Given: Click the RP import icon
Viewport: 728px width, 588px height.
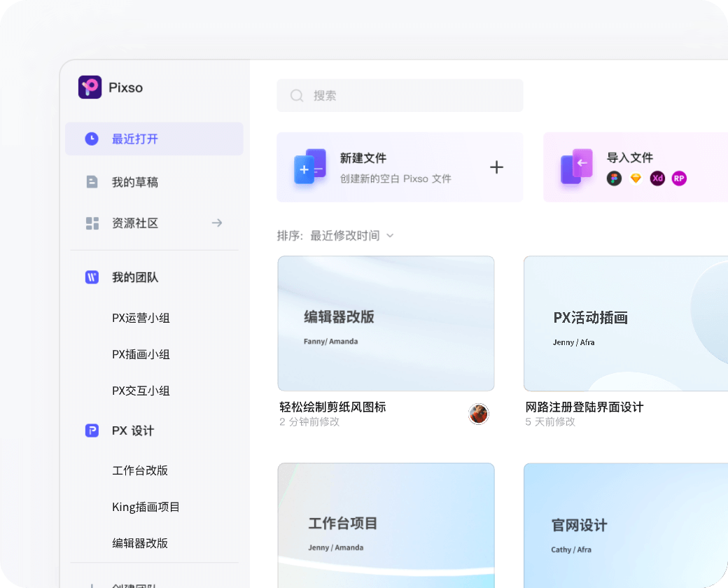Looking at the screenshot, I should (x=678, y=178).
